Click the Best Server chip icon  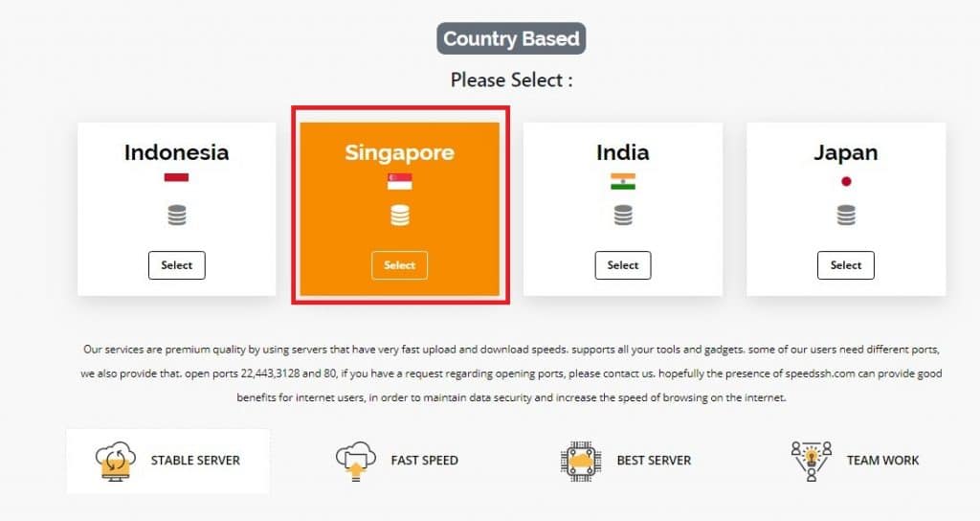(581, 461)
